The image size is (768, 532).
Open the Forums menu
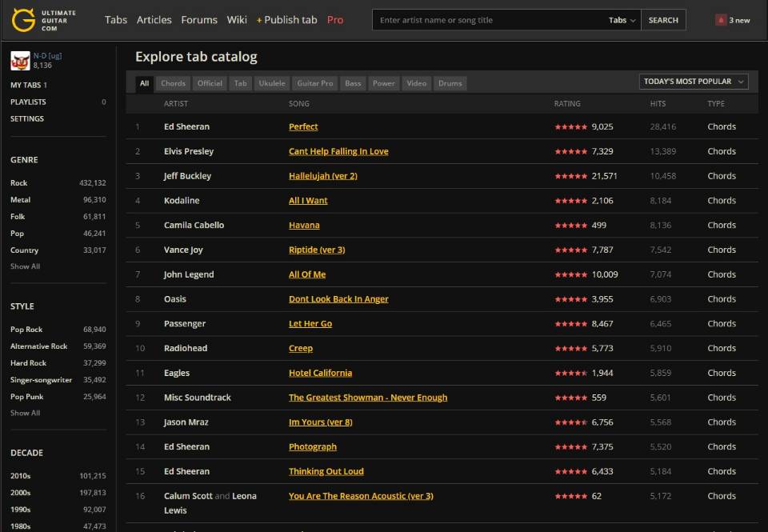pos(199,20)
